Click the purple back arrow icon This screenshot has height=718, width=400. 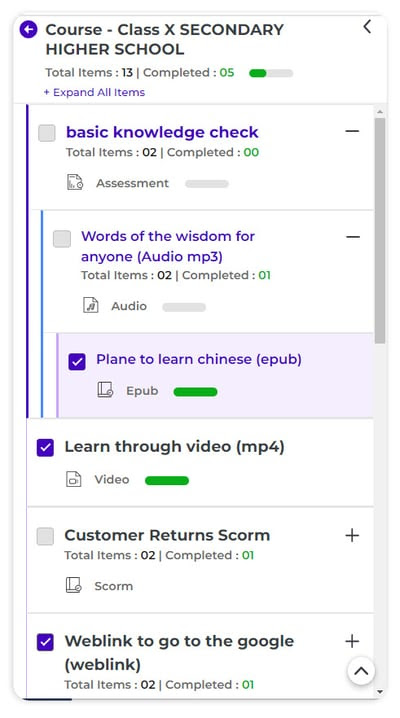(28, 30)
